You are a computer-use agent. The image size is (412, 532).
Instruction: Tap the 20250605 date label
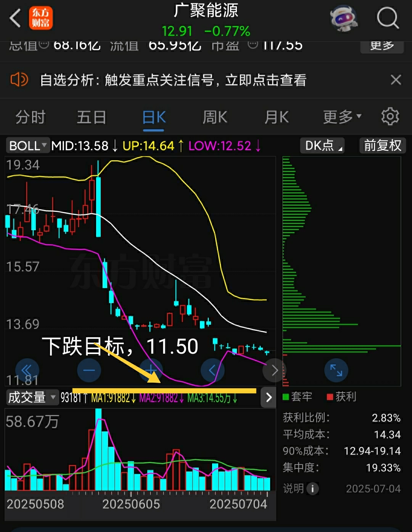click(131, 504)
